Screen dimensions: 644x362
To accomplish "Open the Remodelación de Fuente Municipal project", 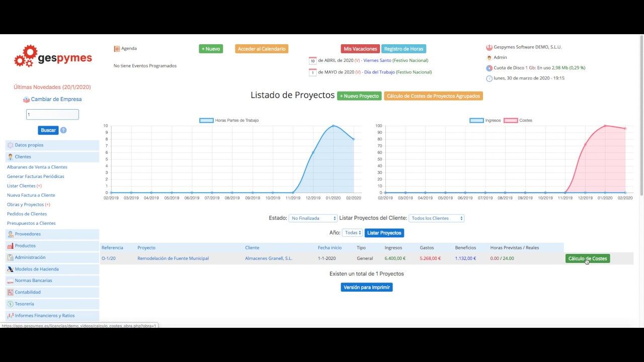I will (173, 258).
